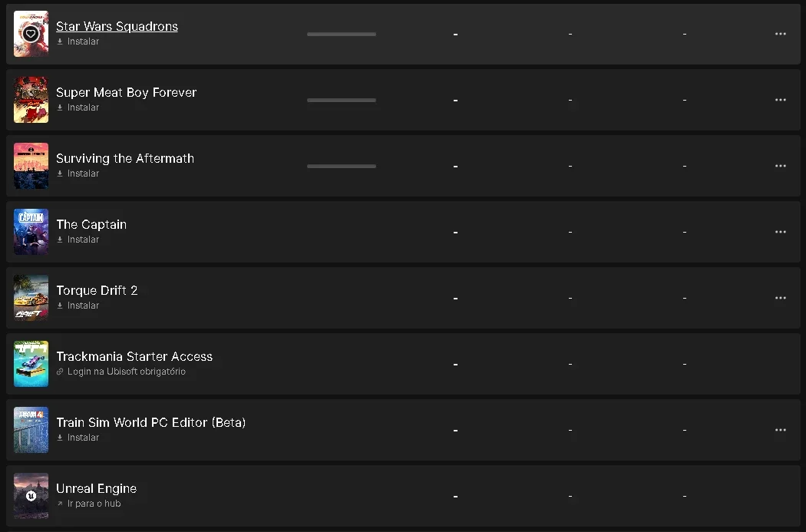Click the download icon under Torque Drift 2
The width and height of the screenshot is (806, 532).
tap(60, 306)
